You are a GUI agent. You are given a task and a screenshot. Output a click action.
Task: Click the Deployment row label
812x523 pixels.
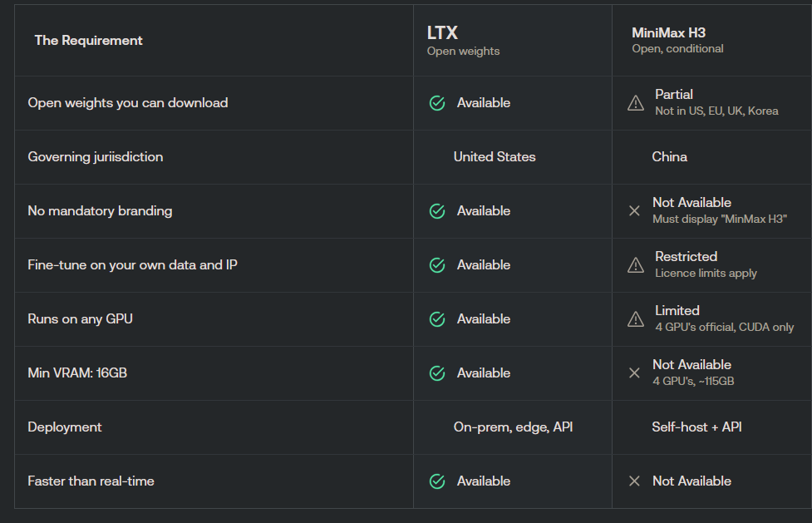point(65,427)
